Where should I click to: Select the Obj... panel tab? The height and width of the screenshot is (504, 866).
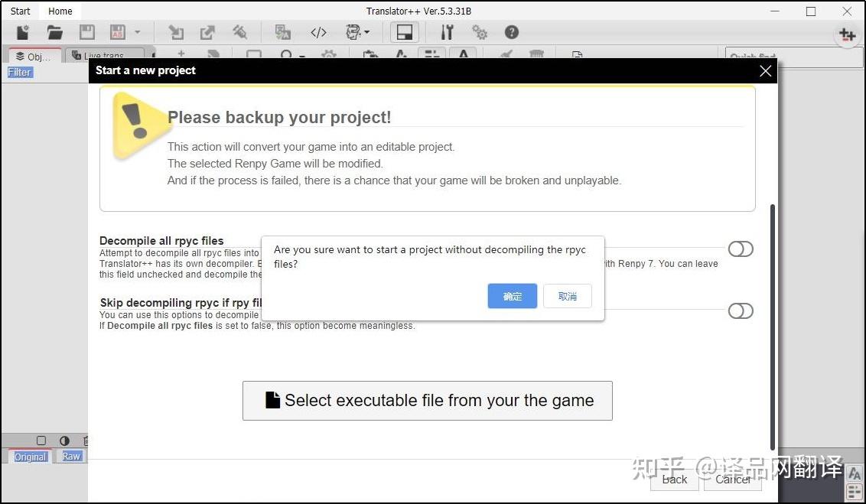[x=34, y=56]
